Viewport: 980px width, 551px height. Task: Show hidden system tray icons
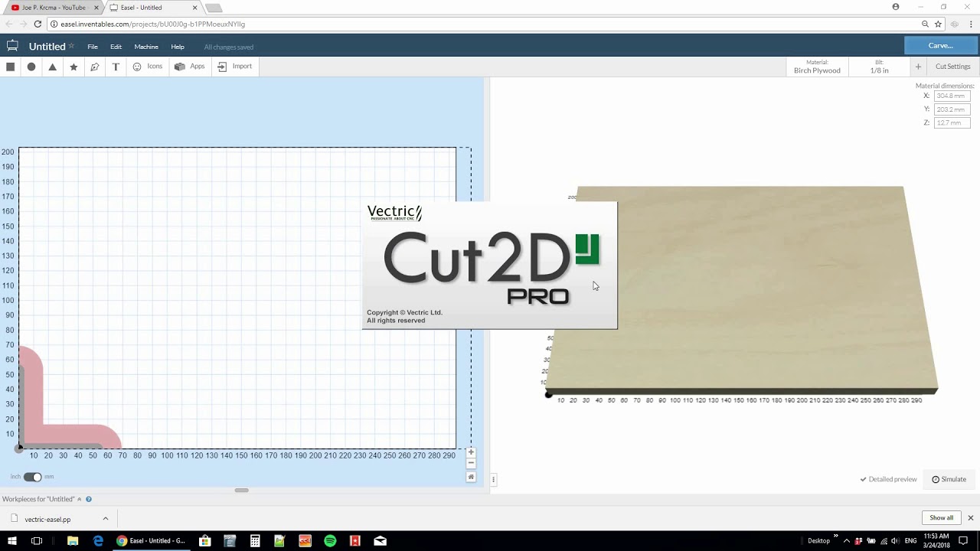846,540
